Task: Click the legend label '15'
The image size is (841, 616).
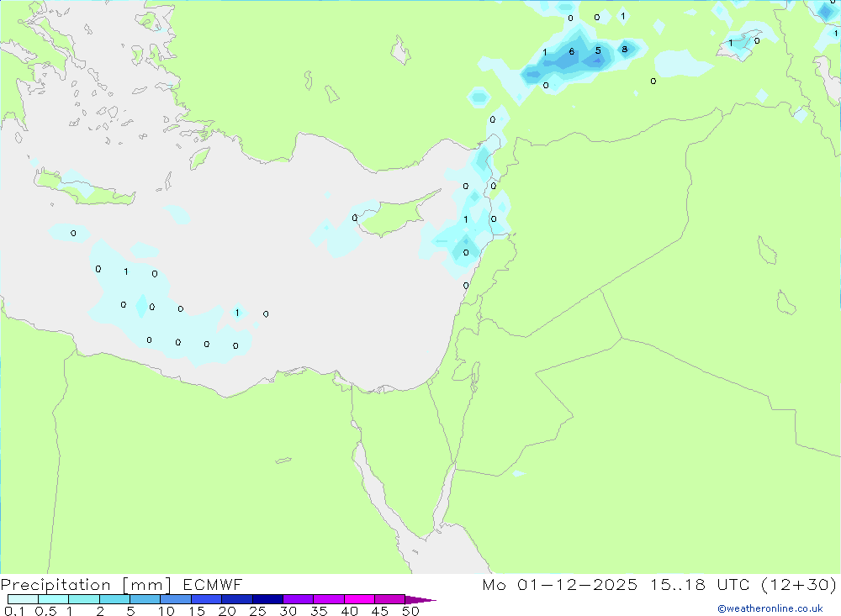Action: pos(197,611)
